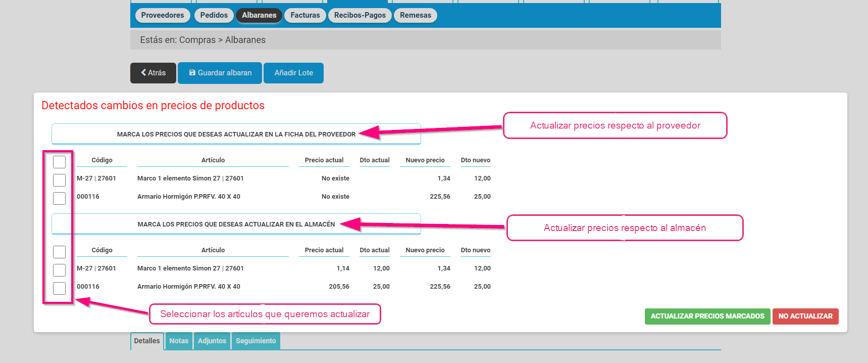
Task: Check 000116 Armario Hormigón in almacén table
Action: 59,288
